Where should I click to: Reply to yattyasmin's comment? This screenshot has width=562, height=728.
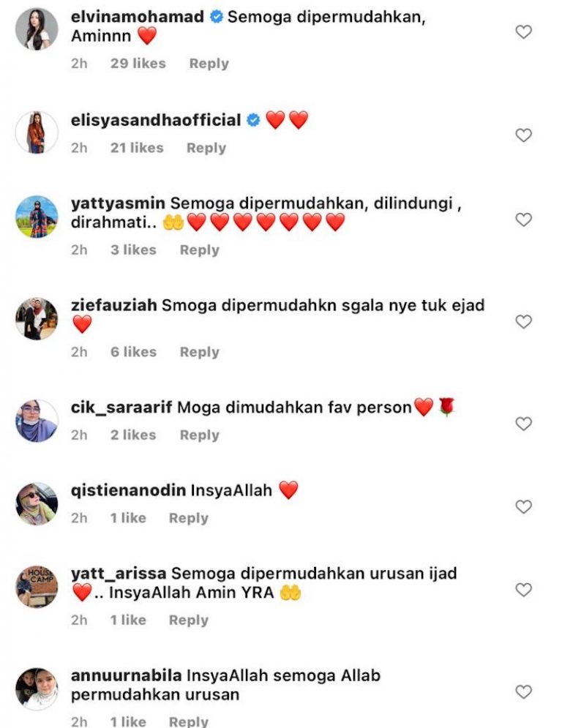point(199,250)
